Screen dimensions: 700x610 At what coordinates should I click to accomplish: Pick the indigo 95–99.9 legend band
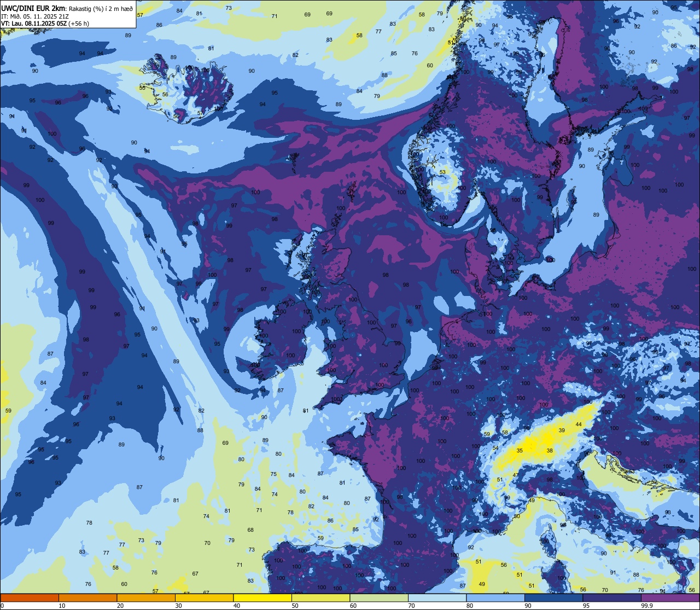(x=612, y=597)
